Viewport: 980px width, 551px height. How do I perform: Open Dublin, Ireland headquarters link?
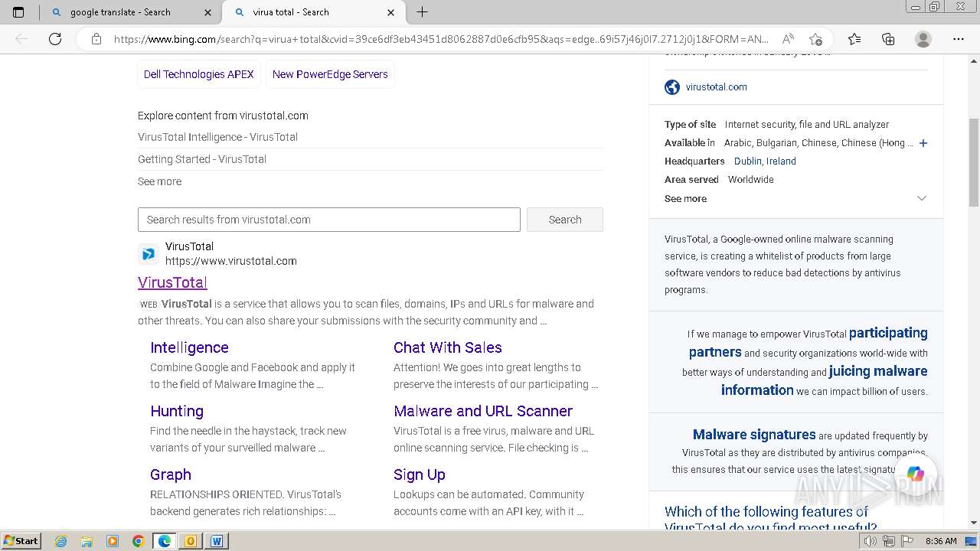765,161
